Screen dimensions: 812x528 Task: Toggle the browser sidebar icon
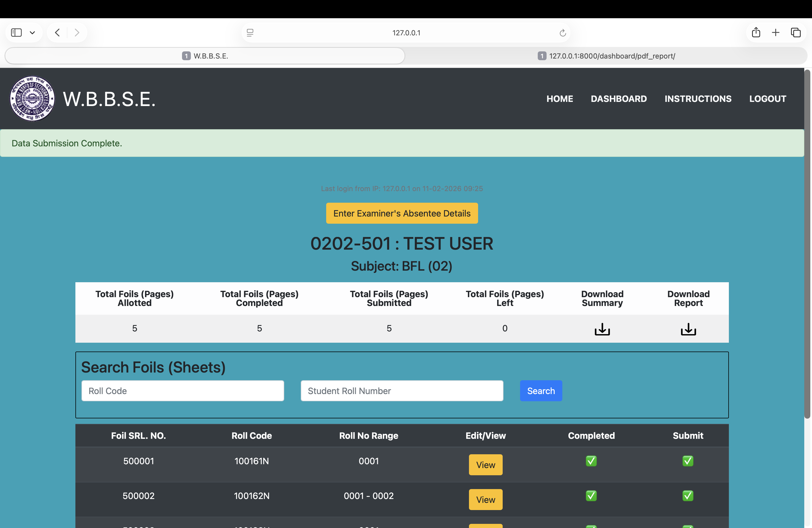click(x=16, y=33)
